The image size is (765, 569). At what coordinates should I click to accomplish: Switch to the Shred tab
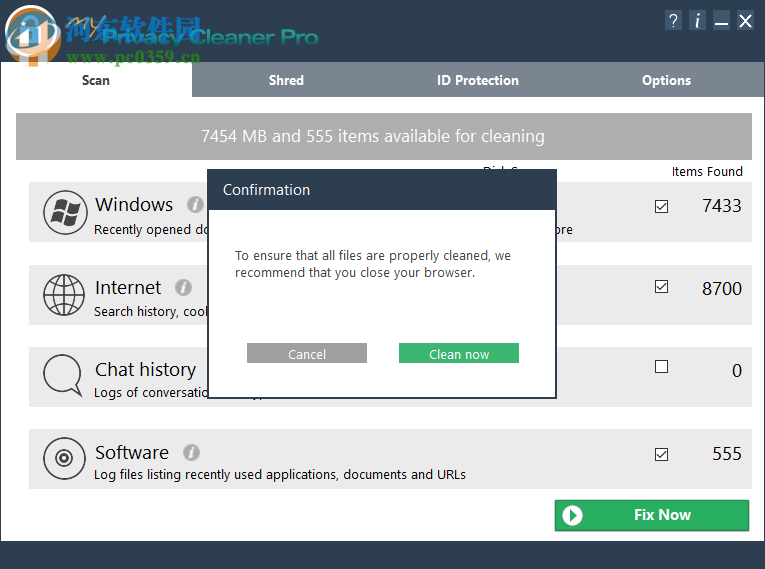point(286,80)
